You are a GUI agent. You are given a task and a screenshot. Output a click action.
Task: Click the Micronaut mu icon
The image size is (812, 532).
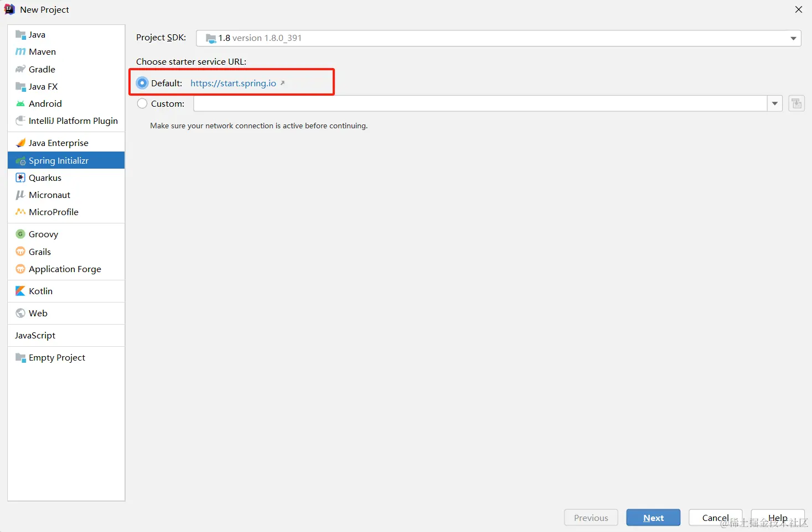[x=20, y=195]
